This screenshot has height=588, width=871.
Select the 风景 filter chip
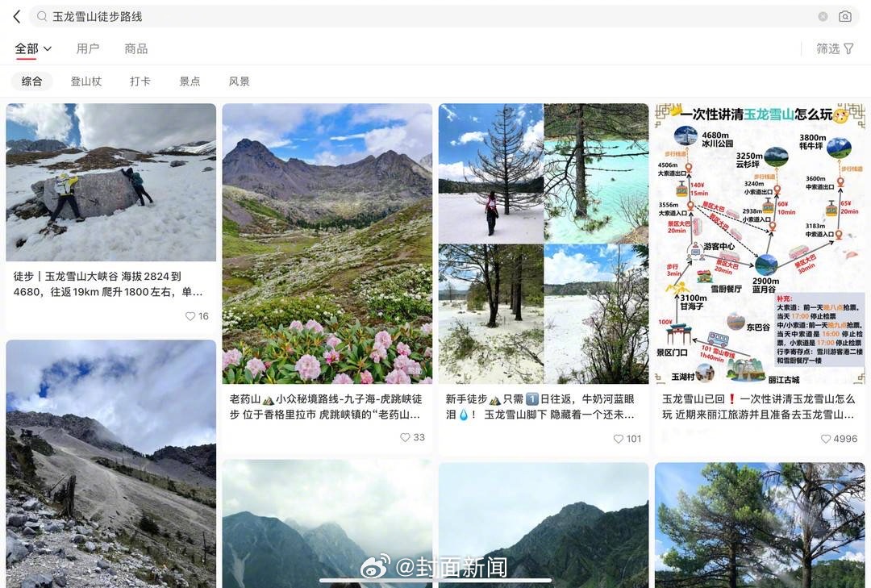[x=240, y=81]
